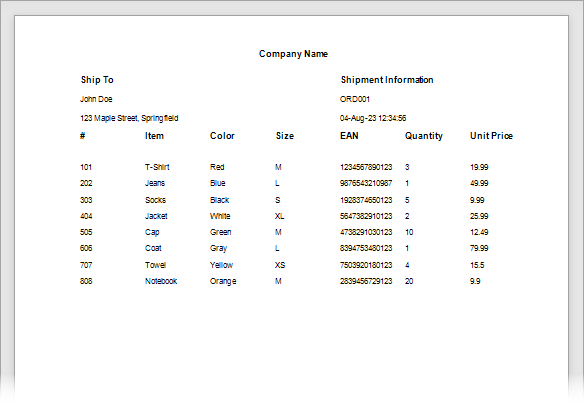
Task: Click the Jacket item cell
Action: 156,216
